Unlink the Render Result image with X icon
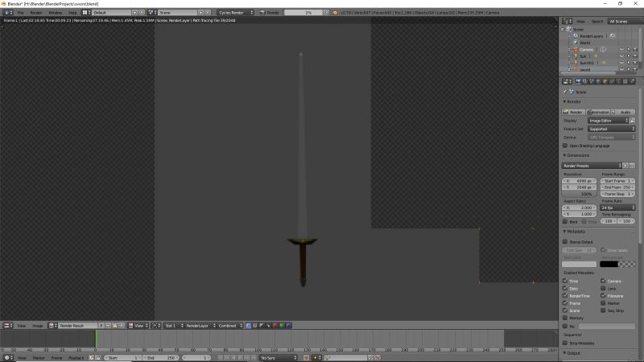The image size is (644, 362). [x=122, y=326]
